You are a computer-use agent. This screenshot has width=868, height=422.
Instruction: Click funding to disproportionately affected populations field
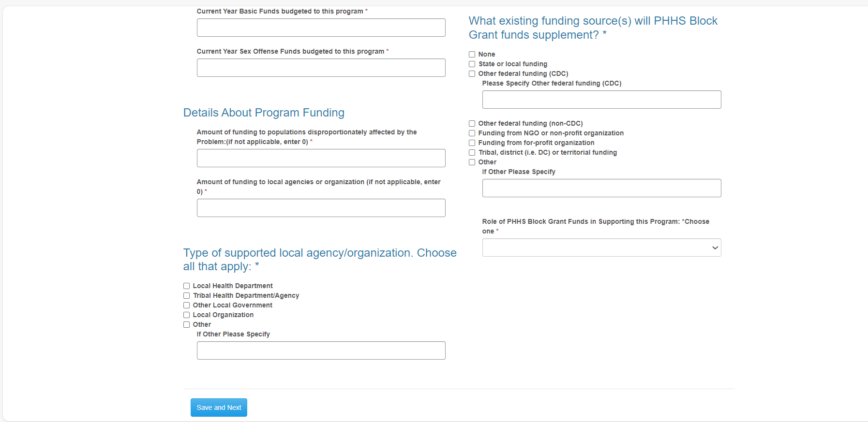click(321, 158)
